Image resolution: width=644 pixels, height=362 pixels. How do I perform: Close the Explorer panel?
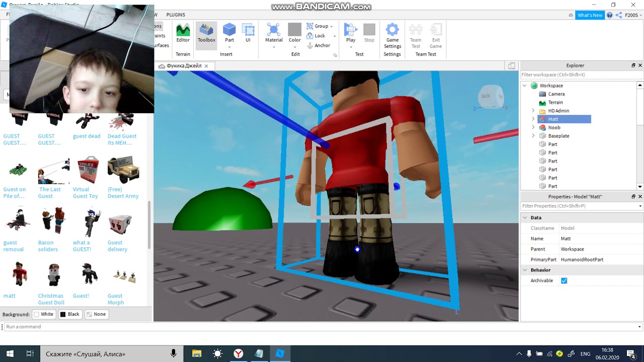(640, 65)
